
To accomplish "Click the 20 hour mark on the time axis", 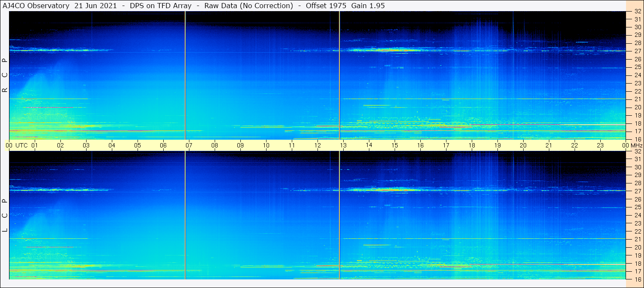I will click(x=523, y=145).
